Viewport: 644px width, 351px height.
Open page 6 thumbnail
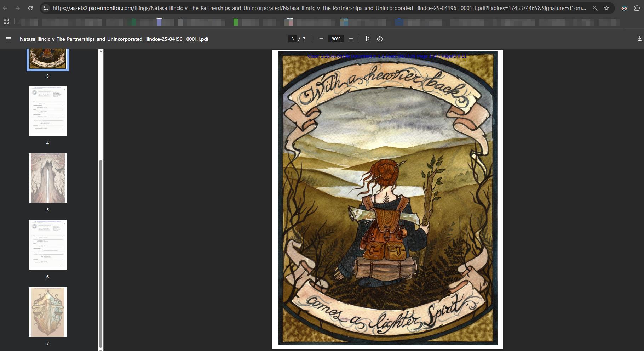48,245
